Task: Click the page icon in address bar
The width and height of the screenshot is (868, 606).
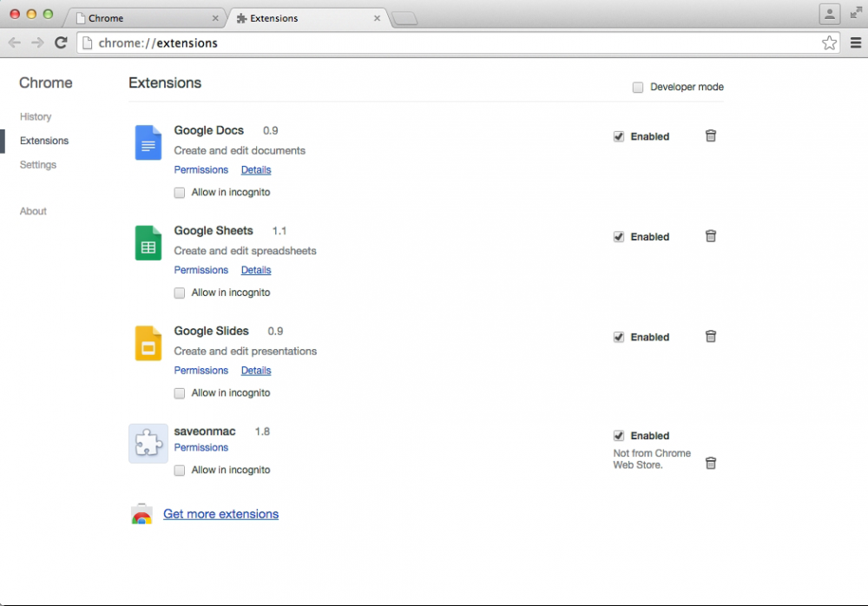Action: click(87, 43)
